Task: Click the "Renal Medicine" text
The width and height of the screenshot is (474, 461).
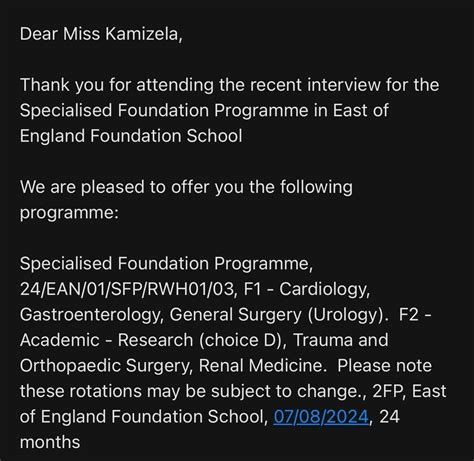Action: [x=260, y=366]
